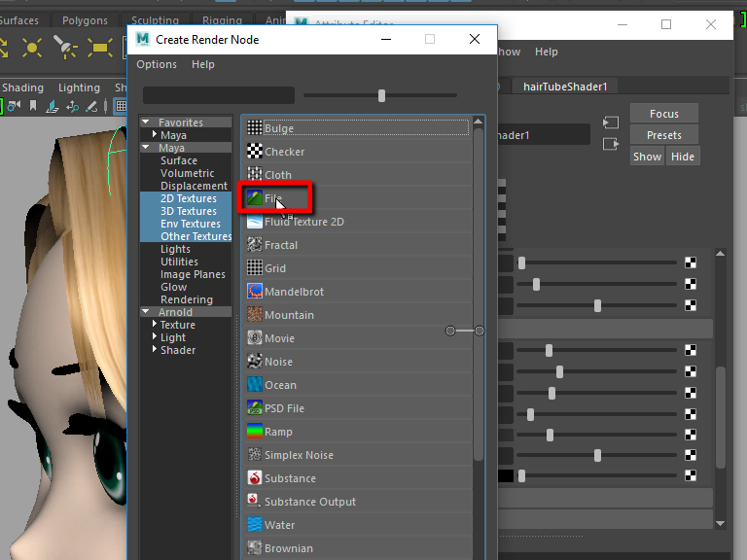This screenshot has width=747, height=560.
Task: Create a Brownian texture node
Action: coord(357,548)
